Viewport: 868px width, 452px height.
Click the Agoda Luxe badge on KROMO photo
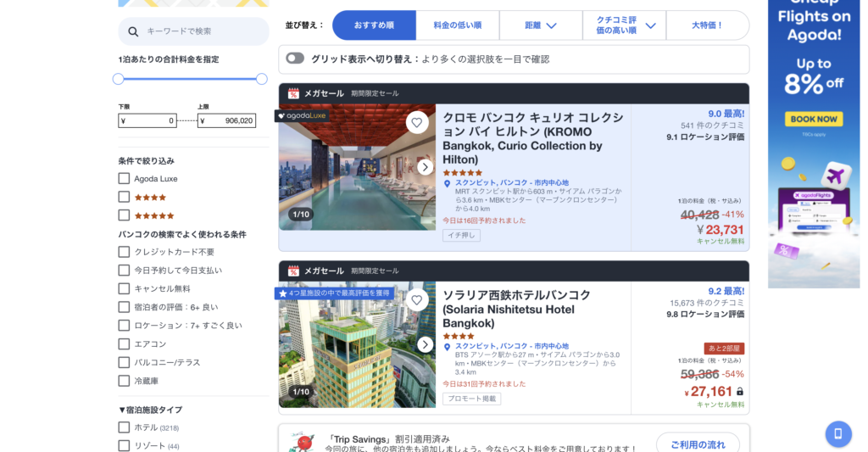click(303, 116)
